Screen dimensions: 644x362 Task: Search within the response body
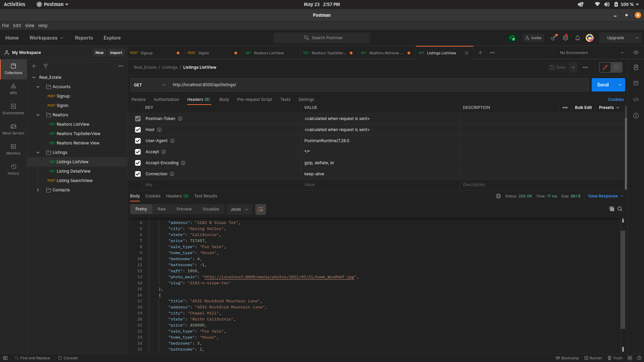620,209
